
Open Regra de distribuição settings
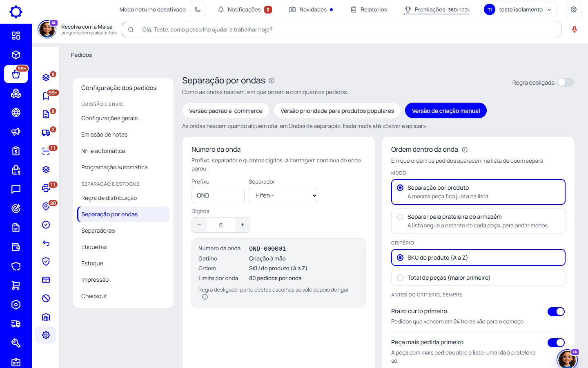(x=123, y=198)
